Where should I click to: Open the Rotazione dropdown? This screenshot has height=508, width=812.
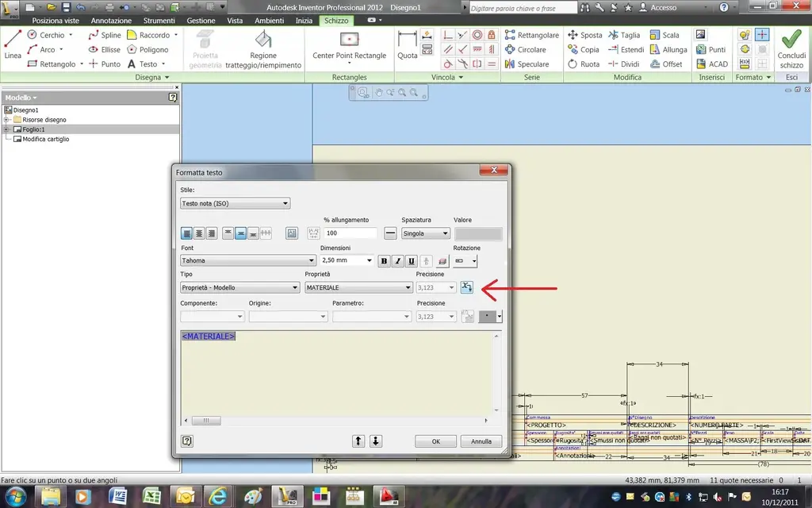pos(465,260)
